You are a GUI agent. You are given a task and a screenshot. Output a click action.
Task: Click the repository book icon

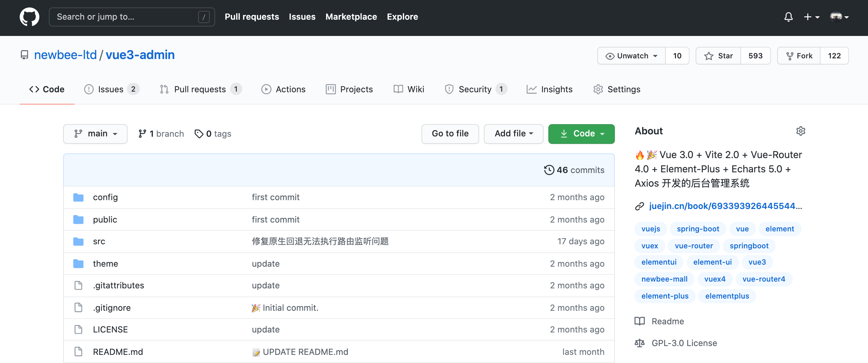[24, 55]
